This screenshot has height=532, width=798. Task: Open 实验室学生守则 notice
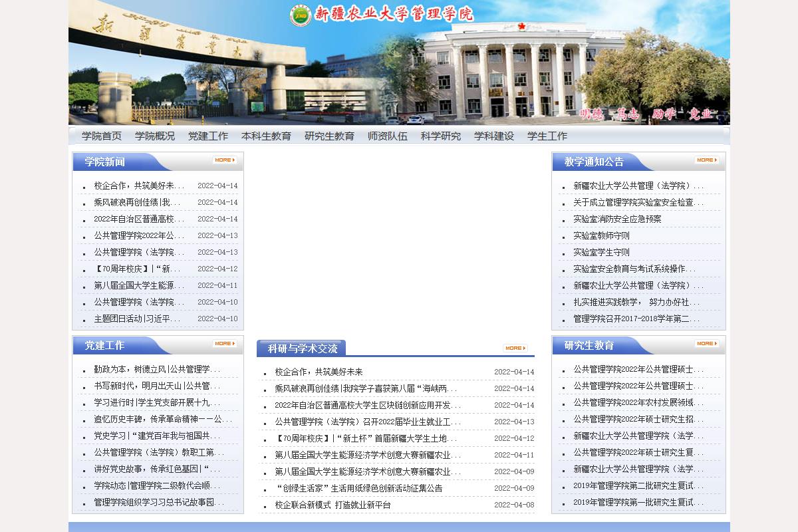click(x=601, y=252)
